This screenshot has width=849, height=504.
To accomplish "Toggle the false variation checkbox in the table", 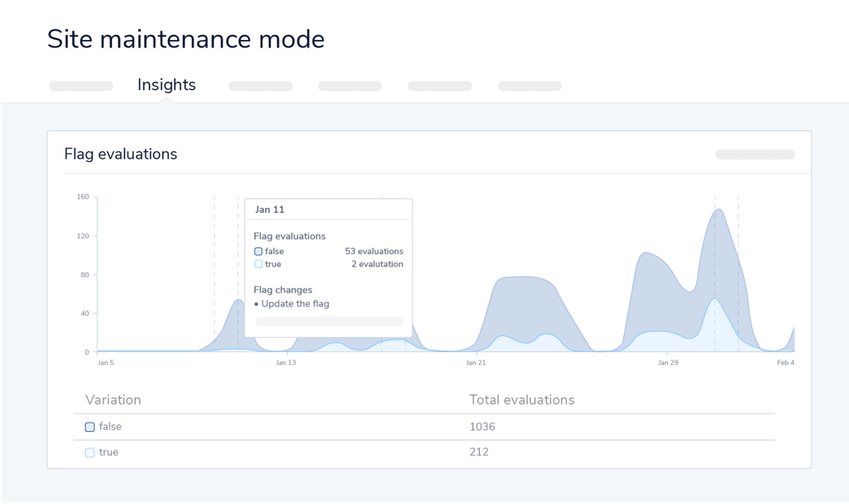I will (x=90, y=427).
